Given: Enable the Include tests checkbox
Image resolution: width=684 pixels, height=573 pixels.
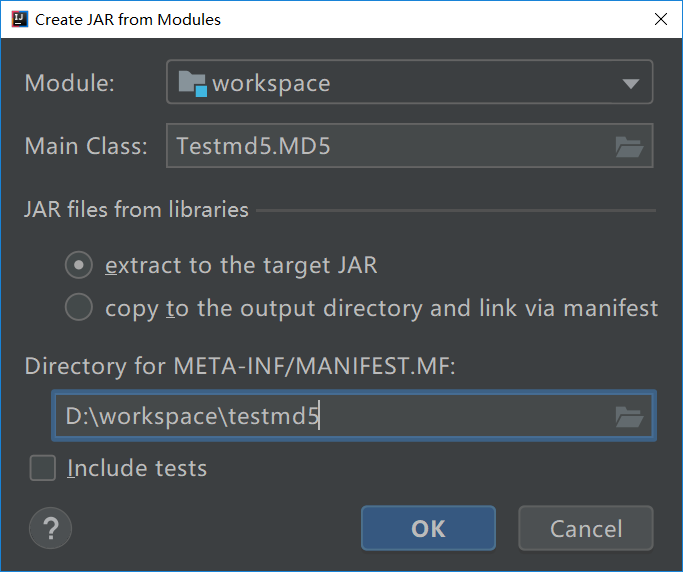Looking at the screenshot, I should pos(43,468).
